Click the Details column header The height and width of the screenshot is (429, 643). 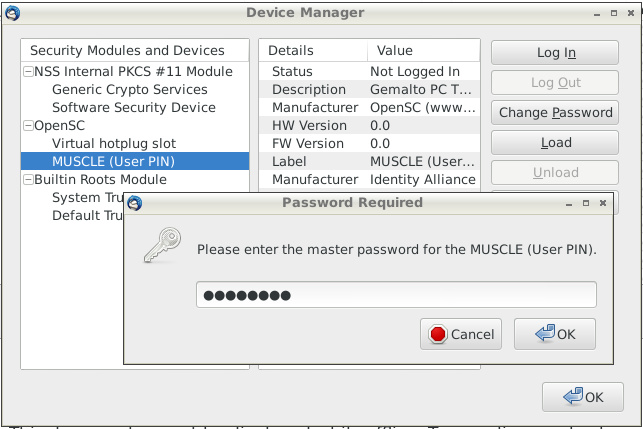pyautogui.click(x=291, y=51)
